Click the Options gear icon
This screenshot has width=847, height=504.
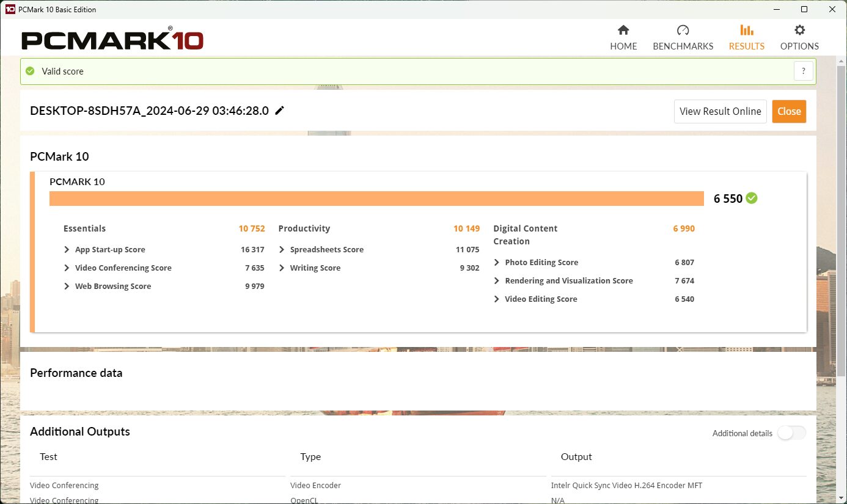pos(799,30)
